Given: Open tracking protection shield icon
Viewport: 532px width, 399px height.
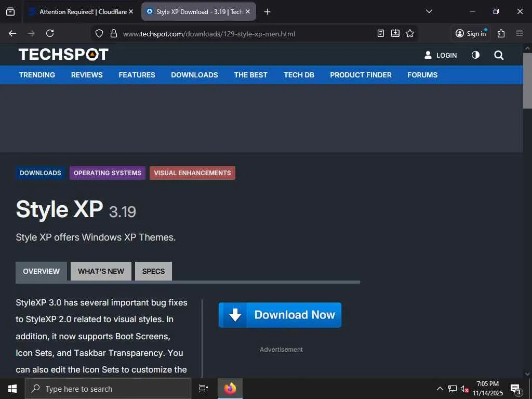Looking at the screenshot, I should click(99, 34).
